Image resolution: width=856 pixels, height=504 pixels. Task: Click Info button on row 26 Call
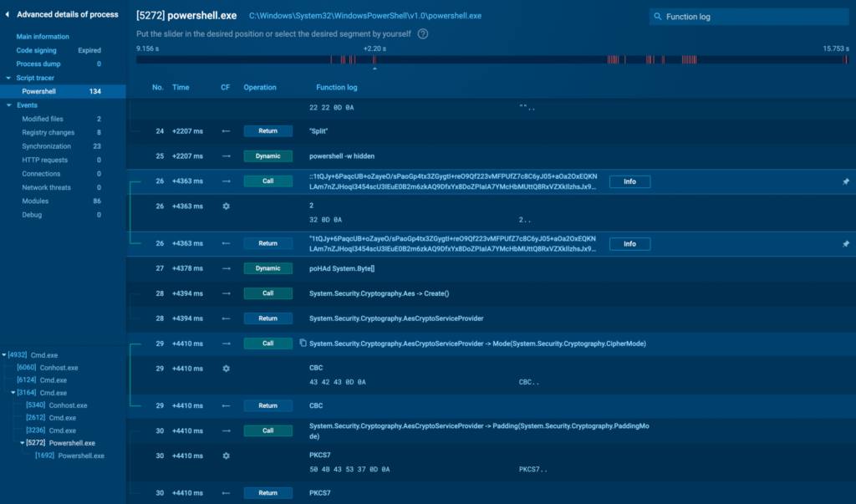(629, 181)
